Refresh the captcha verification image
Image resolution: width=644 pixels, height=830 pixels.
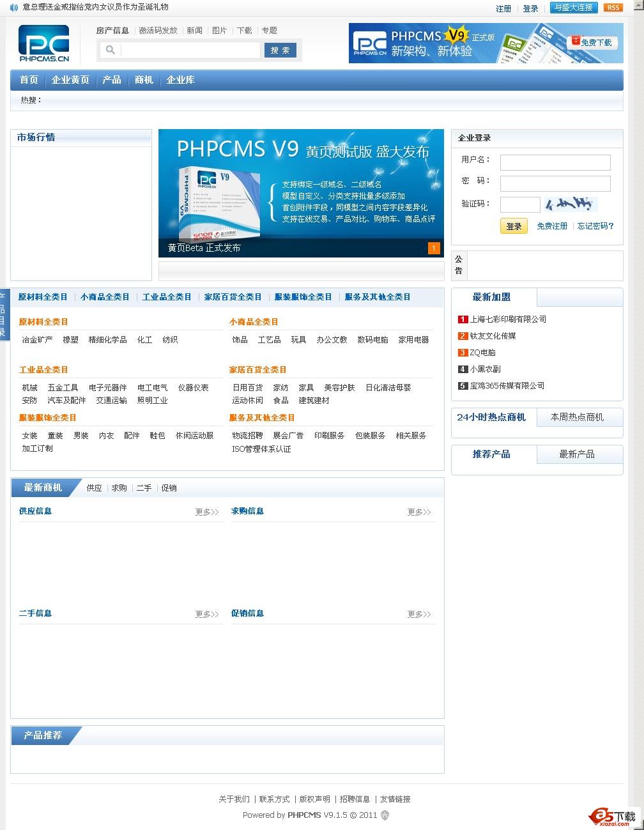[572, 204]
